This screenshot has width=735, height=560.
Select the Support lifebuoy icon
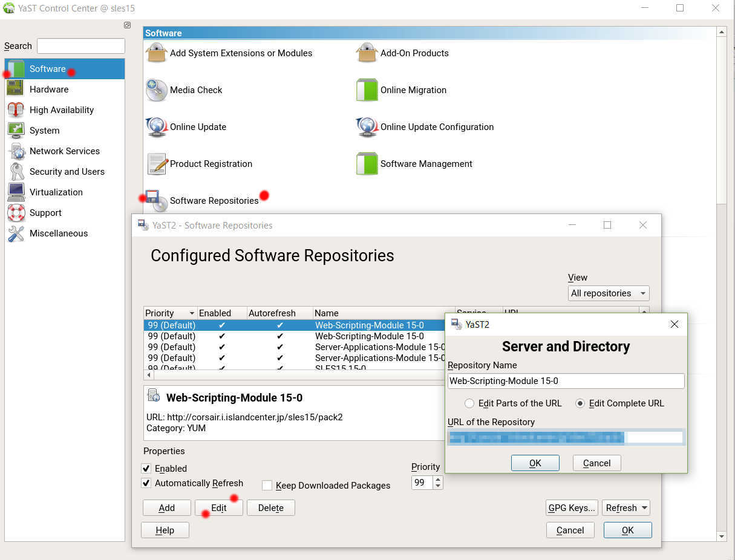pyautogui.click(x=16, y=212)
